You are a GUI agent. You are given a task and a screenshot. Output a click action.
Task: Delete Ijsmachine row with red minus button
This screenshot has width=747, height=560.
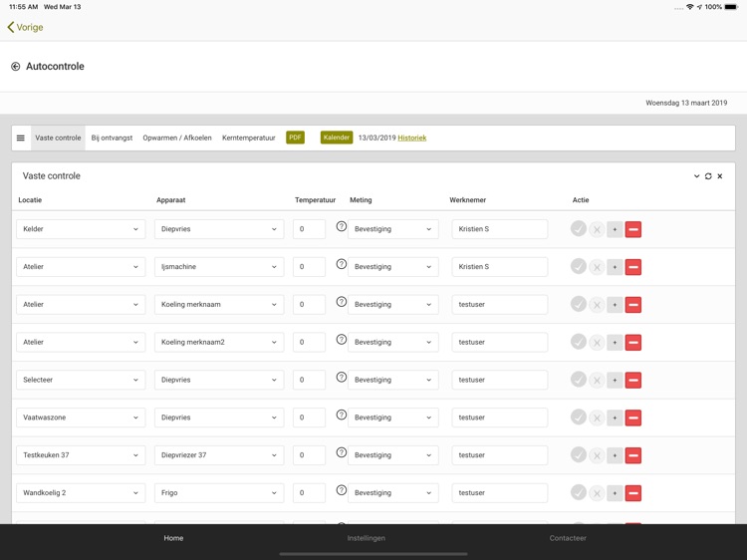click(633, 267)
